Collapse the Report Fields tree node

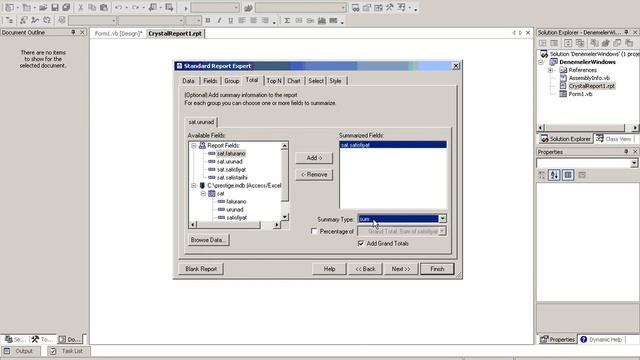(x=194, y=145)
